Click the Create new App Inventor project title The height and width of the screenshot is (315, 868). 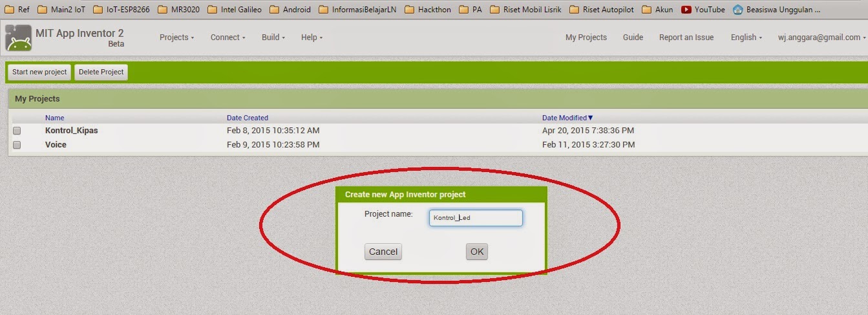[x=405, y=194]
